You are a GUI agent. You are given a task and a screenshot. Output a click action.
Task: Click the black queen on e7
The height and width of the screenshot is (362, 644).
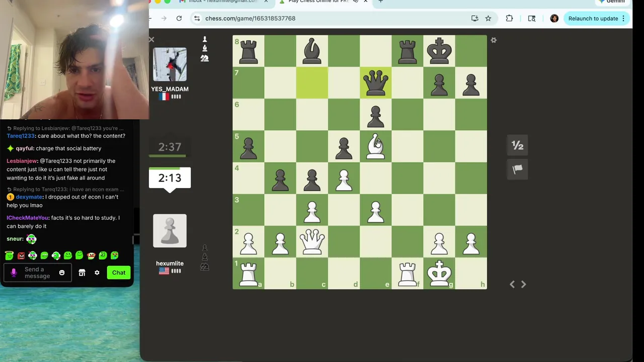(x=375, y=83)
